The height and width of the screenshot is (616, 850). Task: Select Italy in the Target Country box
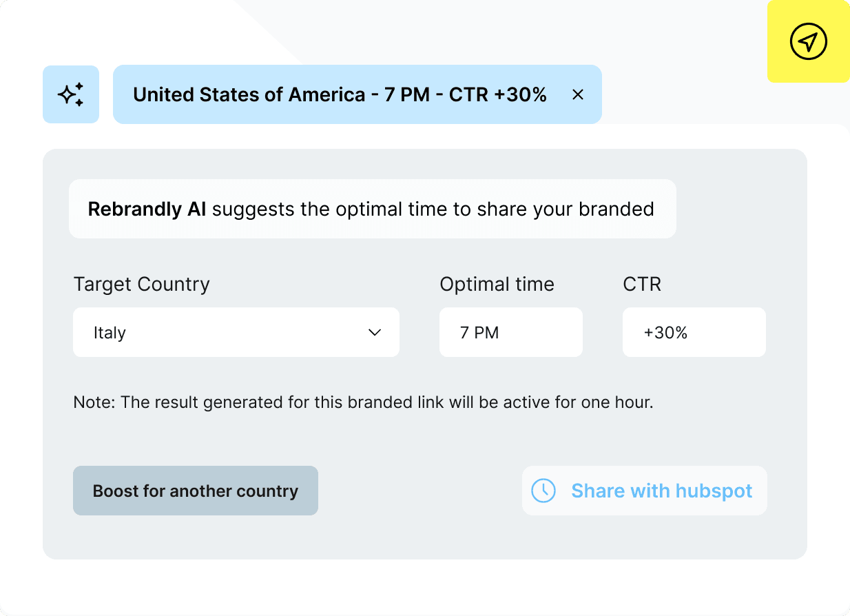[110, 332]
